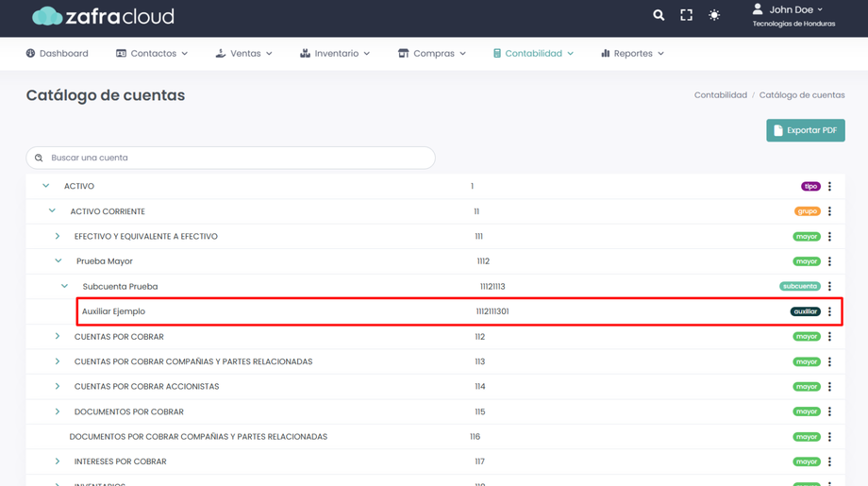Open the Contactos dropdown menu
Image resolution: width=868 pixels, height=486 pixels.
pyautogui.click(x=152, y=54)
